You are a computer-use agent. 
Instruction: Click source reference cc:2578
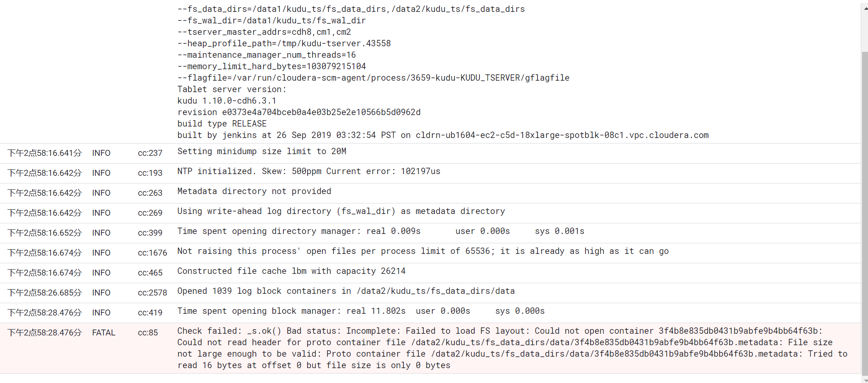(x=152, y=293)
